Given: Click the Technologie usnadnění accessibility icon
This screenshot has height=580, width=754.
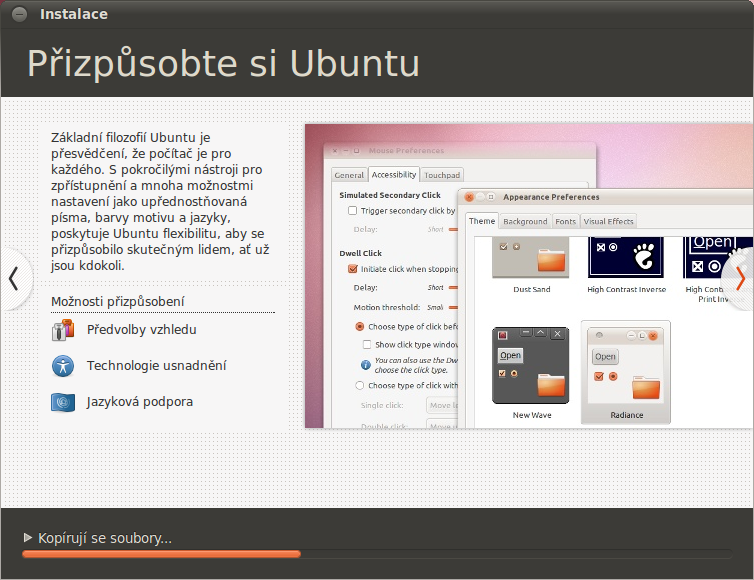Looking at the screenshot, I should (63, 366).
